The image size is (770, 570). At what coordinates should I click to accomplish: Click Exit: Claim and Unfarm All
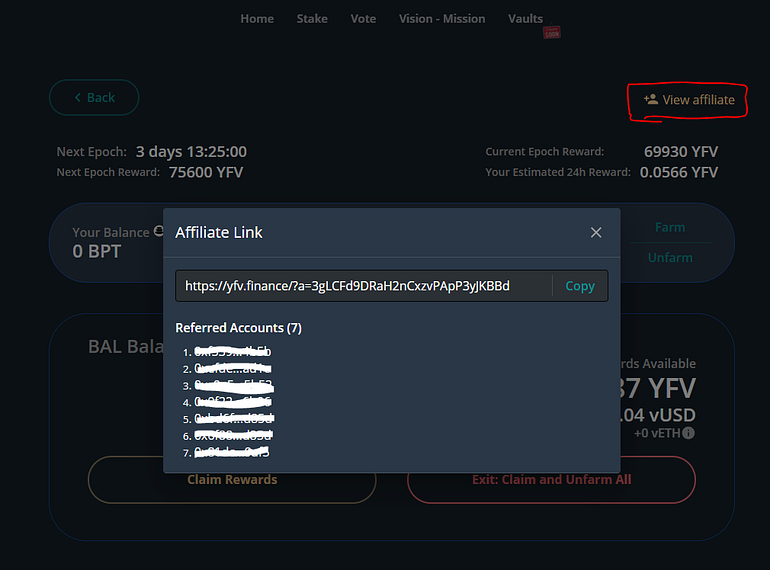pyautogui.click(x=551, y=480)
